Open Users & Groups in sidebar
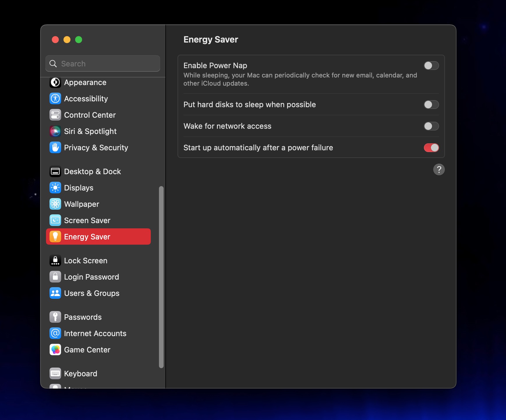This screenshot has width=506, height=420. [x=98, y=293]
